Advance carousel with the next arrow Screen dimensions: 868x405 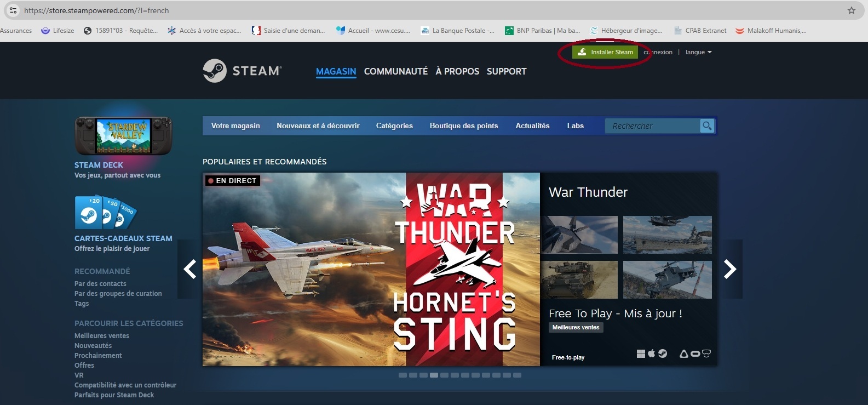(730, 269)
